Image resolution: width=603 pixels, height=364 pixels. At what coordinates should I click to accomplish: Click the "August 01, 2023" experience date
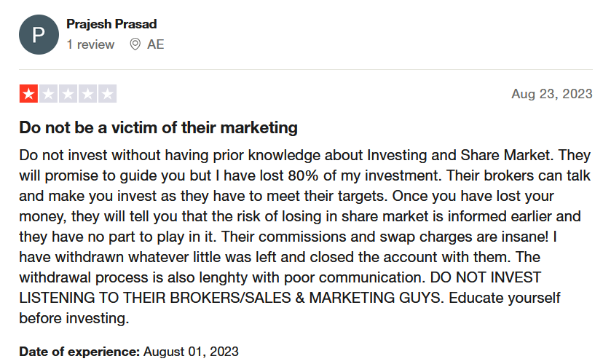191,352
